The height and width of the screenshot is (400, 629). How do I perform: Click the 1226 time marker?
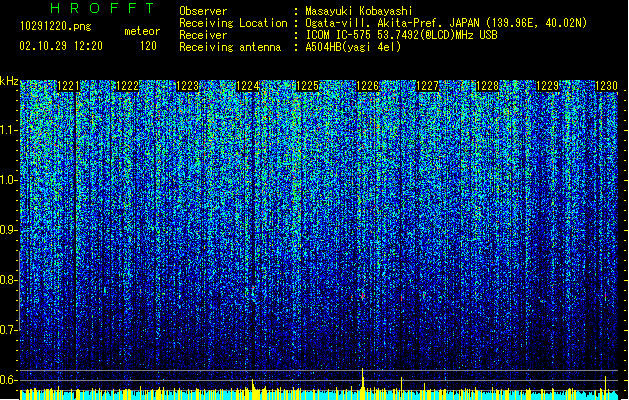tap(367, 86)
